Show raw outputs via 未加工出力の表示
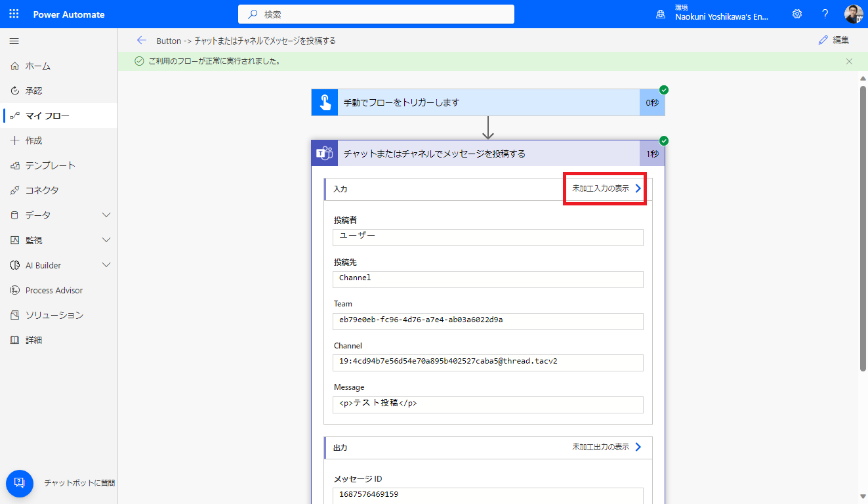The width and height of the screenshot is (868, 504). (604, 446)
